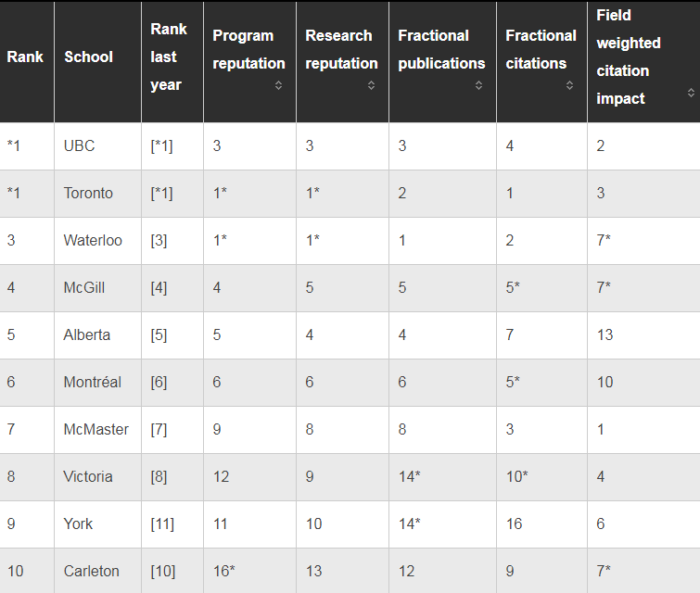This screenshot has width=700, height=593.
Task: Click the Rank last year header
Action: (168, 57)
